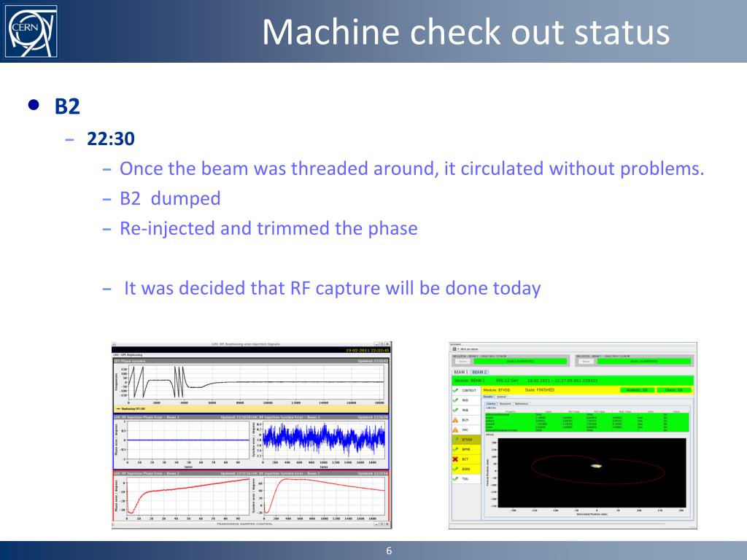Click the CERN logo
The image size is (747, 560).
coord(31,31)
